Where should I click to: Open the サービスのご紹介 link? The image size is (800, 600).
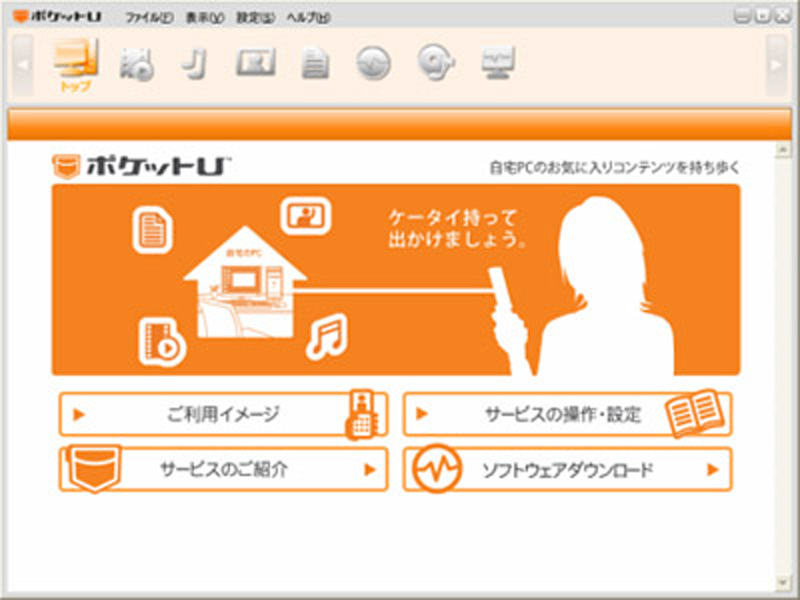click(x=222, y=469)
